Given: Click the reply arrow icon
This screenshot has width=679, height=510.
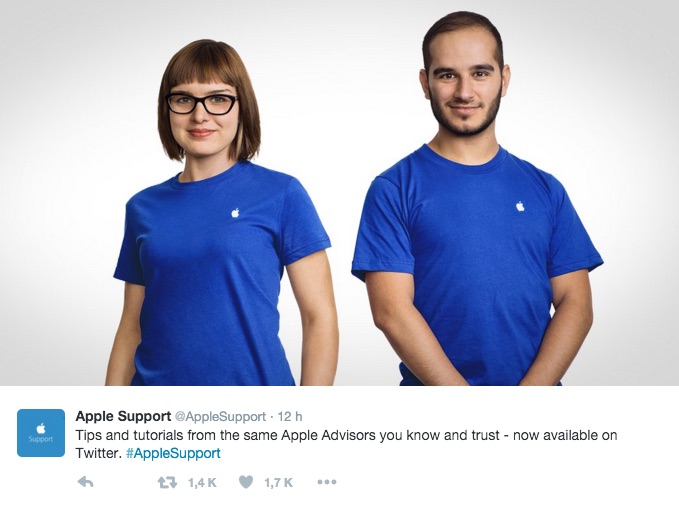Looking at the screenshot, I should click(x=85, y=482).
